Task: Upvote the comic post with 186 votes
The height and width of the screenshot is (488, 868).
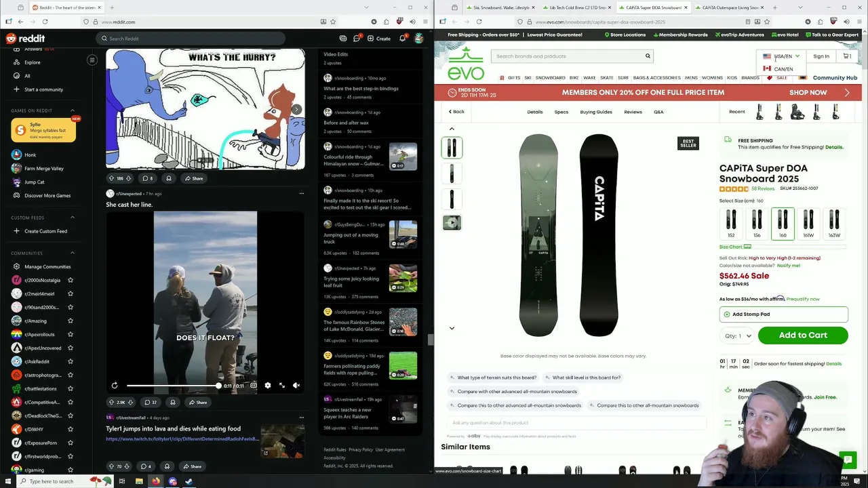Action: point(111,178)
